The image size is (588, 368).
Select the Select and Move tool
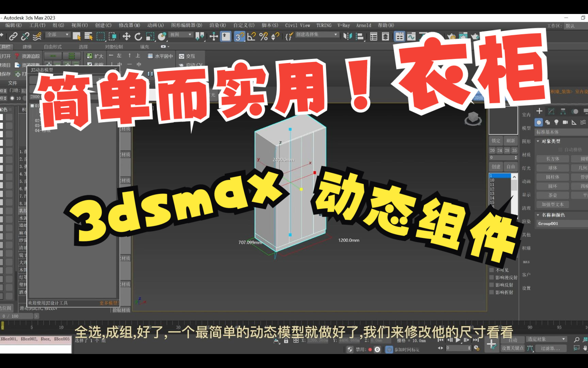click(127, 35)
